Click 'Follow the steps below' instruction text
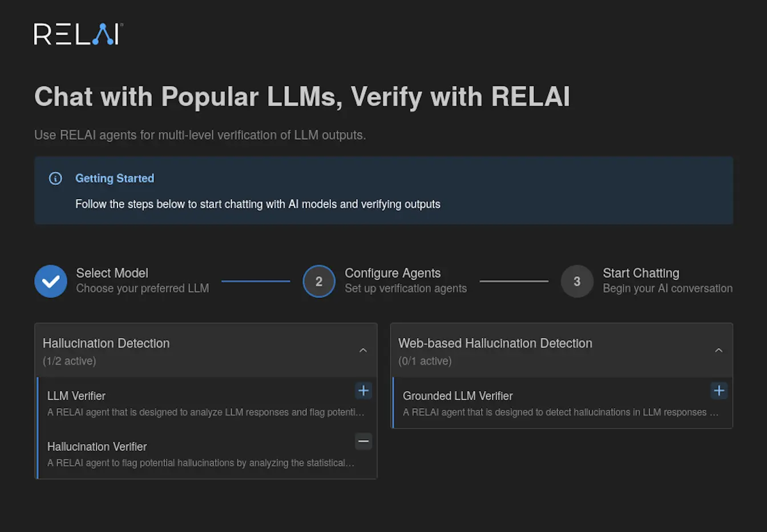 258,204
